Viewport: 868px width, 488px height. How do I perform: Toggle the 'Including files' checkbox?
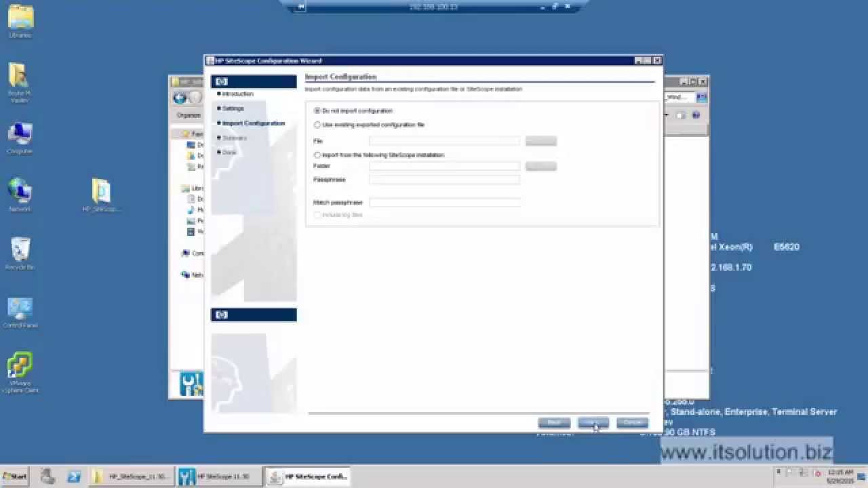338,215
